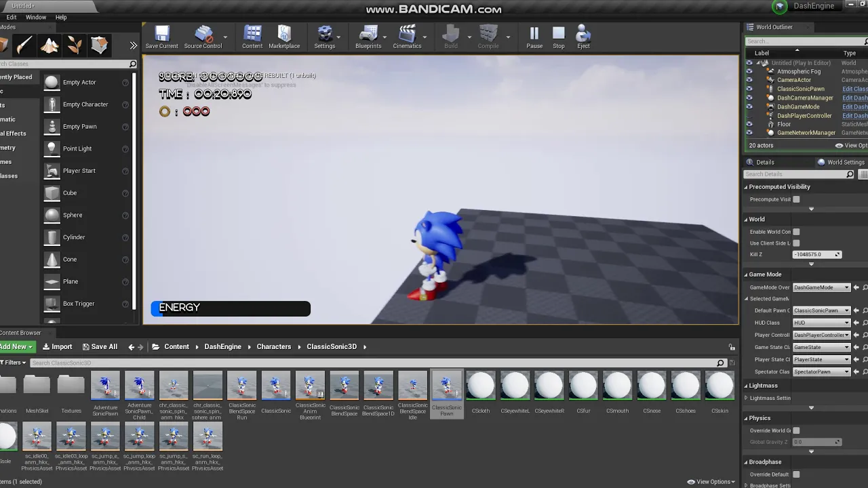Open Game State Class dropdown
This screenshot has height=488, width=868.
[821, 347]
